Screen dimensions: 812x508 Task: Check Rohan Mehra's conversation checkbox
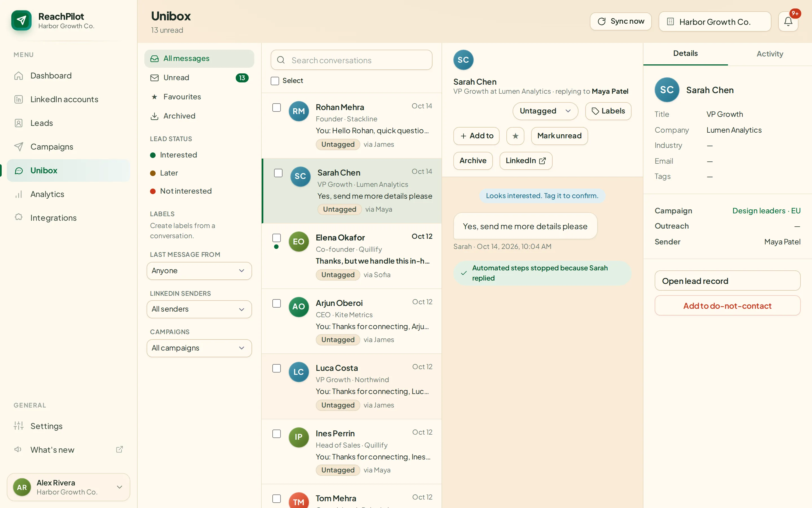click(x=277, y=108)
